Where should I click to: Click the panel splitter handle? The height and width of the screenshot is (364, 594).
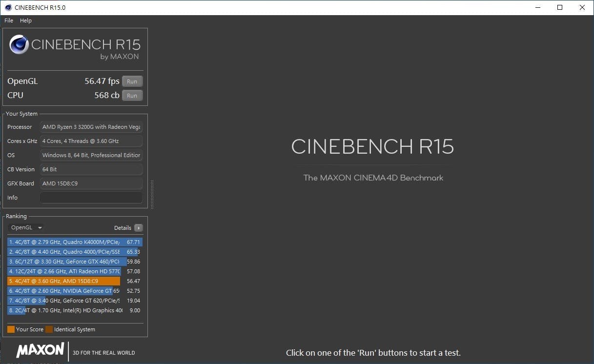coord(152,194)
